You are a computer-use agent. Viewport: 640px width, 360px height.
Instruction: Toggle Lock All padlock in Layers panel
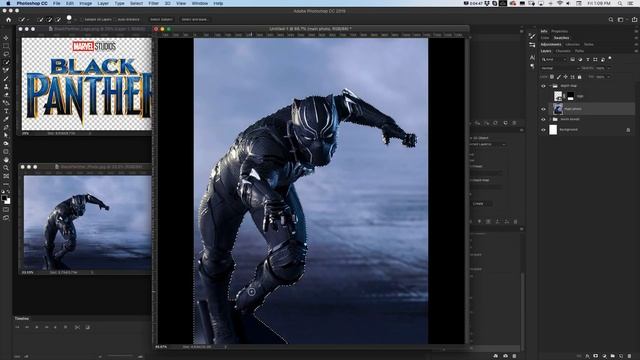[x=579, y=77]
